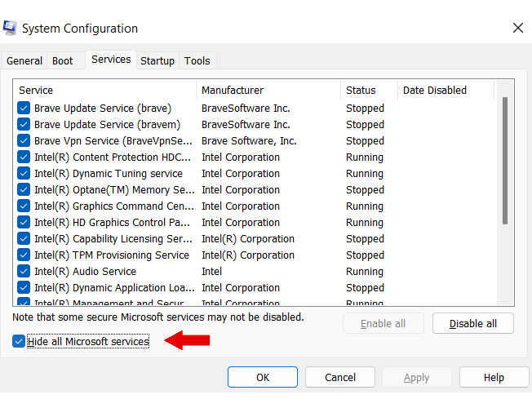The height and width of the screenshot is (408, 532).
Task: Toggle Brave Vpn Service checkbox
Action: 24,141
